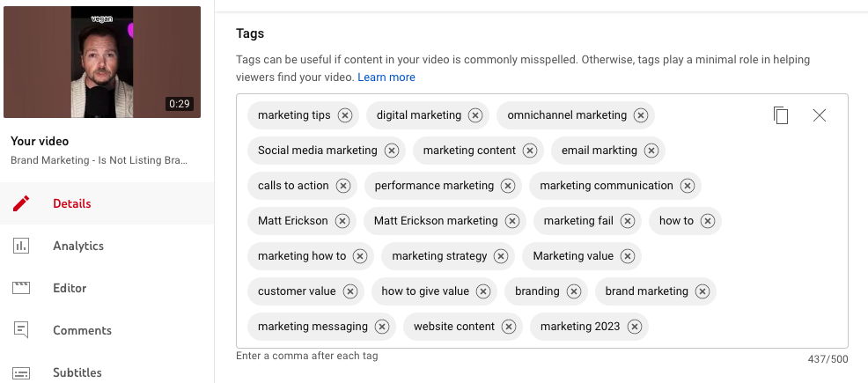Delete the 'marketing strategy' tag
Viewport: 868px width, 383px height.
point(501,256)
